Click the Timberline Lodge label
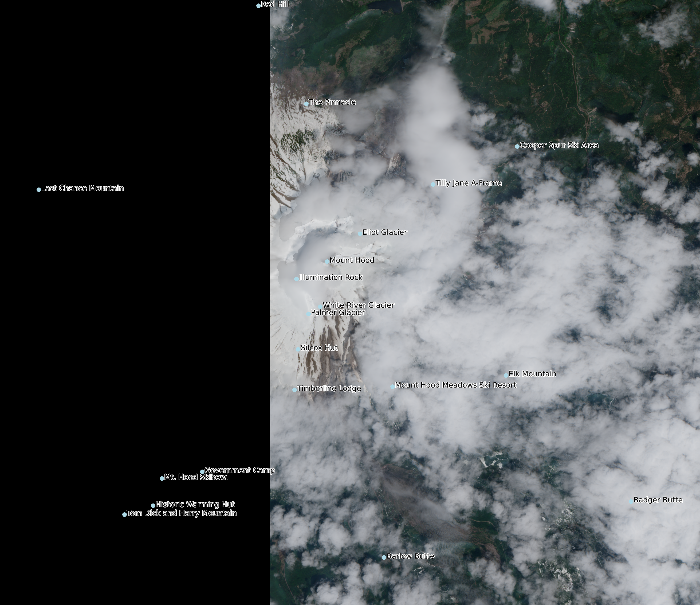Screen dimensions: 700x605 tap(329, 389)
